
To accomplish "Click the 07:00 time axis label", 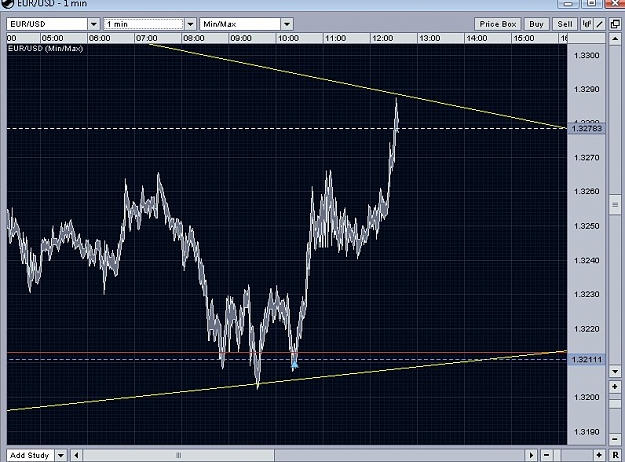I will click(x=147, y=38).
